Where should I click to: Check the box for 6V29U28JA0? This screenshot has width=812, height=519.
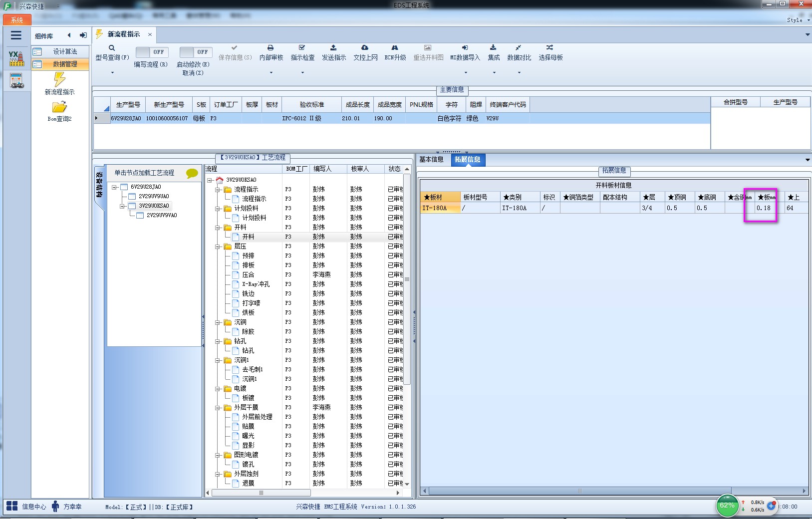coord(124,187)
